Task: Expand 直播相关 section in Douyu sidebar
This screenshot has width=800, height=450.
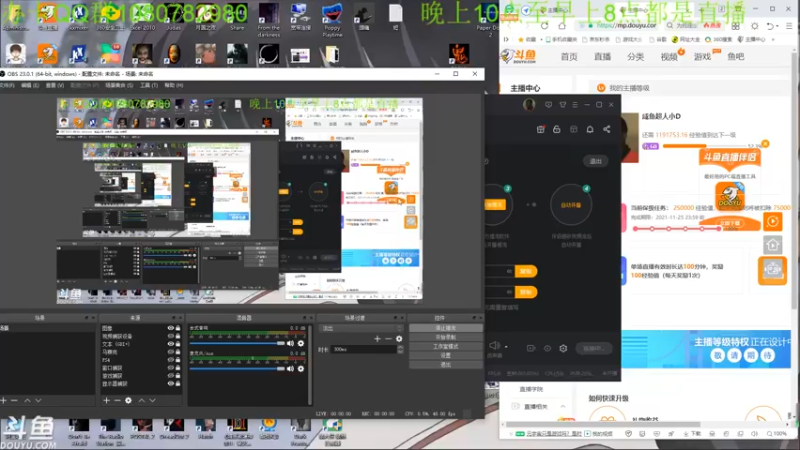Action: [563, 407]
